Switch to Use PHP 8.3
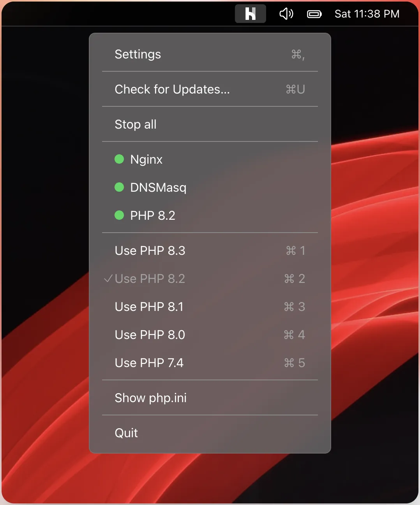This screenshot has height=505, width=420. (210, 251)
